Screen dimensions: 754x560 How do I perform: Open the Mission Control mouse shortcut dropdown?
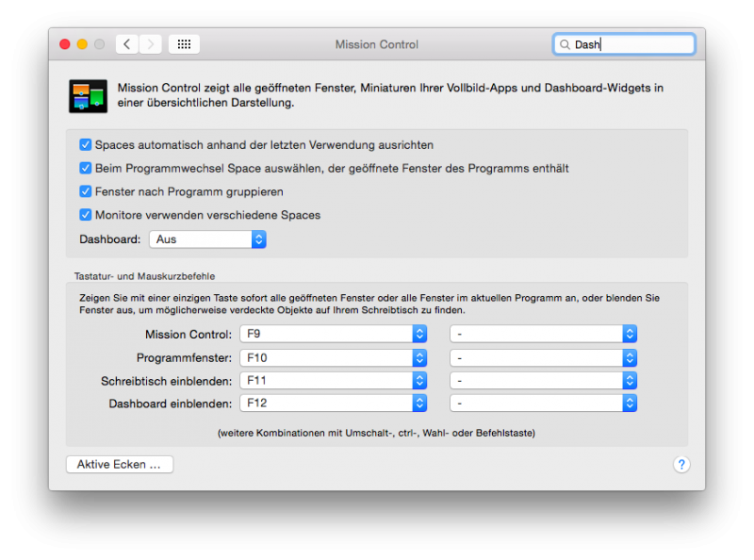tap(543, 334)
